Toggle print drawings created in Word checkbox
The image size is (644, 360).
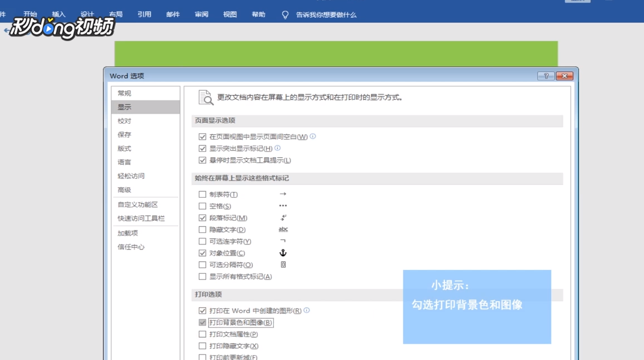[x=202, y=311]
